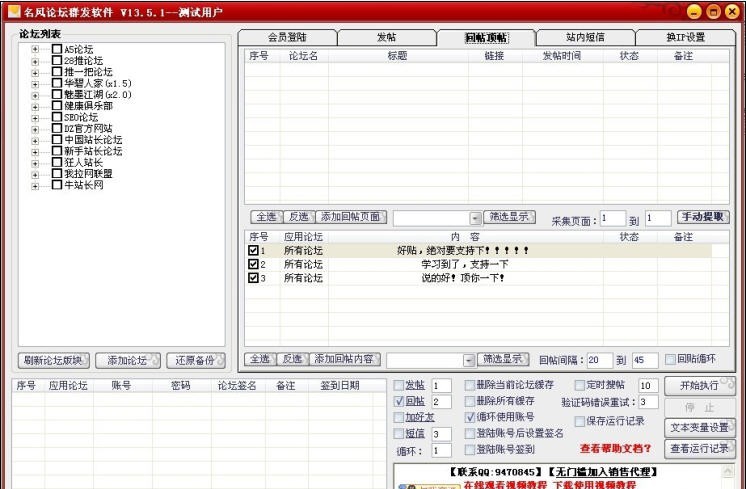The image size is (746, 489).
Task: Click the app icon in title bar
Action: click(14, 11)
